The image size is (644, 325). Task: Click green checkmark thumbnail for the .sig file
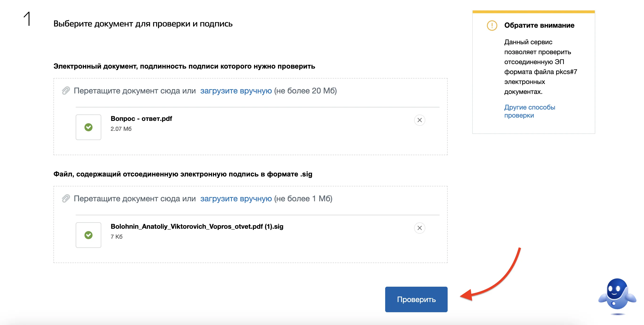tap(88, 235)
